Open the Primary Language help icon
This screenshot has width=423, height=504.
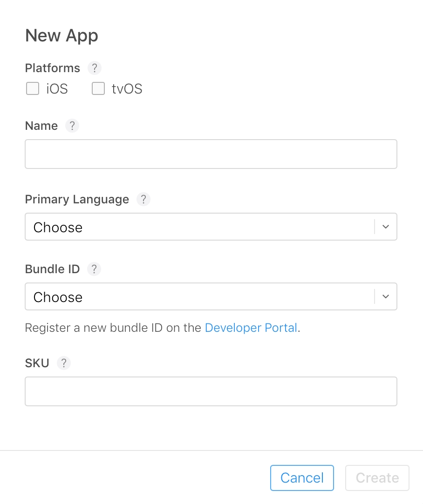[143, 199]
